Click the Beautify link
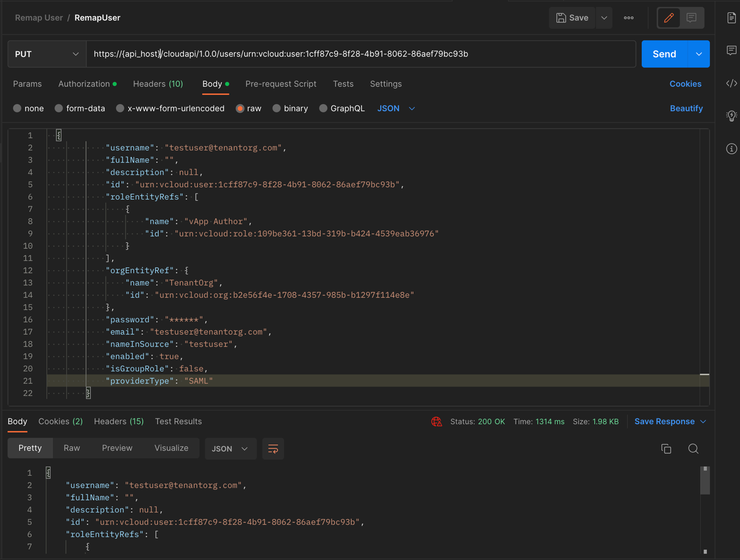The width and height of the screenshot is (740, 560). [x=686, y=108]
